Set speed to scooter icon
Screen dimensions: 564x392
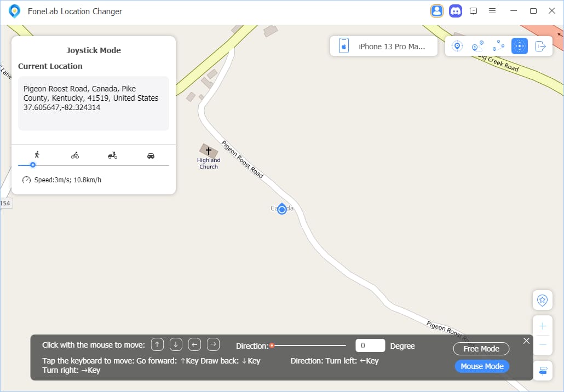pos(113,155)
